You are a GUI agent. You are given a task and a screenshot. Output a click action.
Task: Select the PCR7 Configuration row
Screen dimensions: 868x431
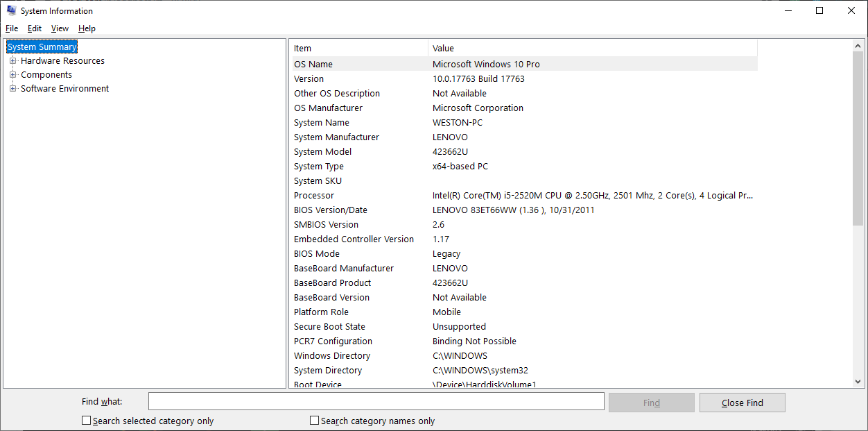click(x=523, y=341)
